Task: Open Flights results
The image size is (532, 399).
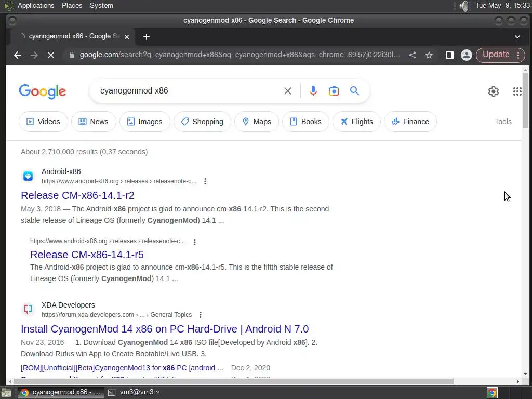Action: click(356, 122)
